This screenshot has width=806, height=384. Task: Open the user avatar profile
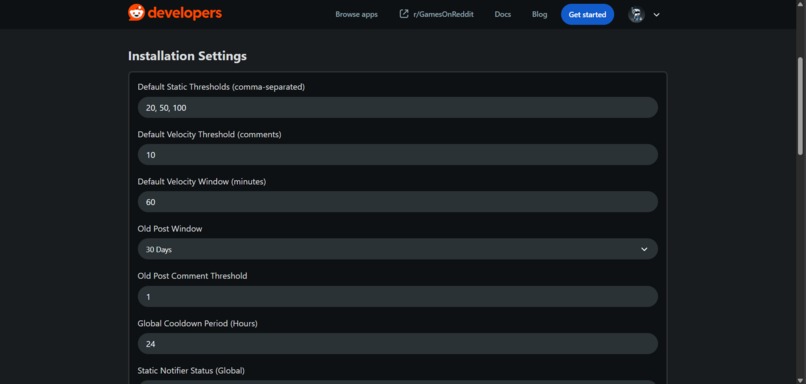pyautogui.click(x=636, y=14)
